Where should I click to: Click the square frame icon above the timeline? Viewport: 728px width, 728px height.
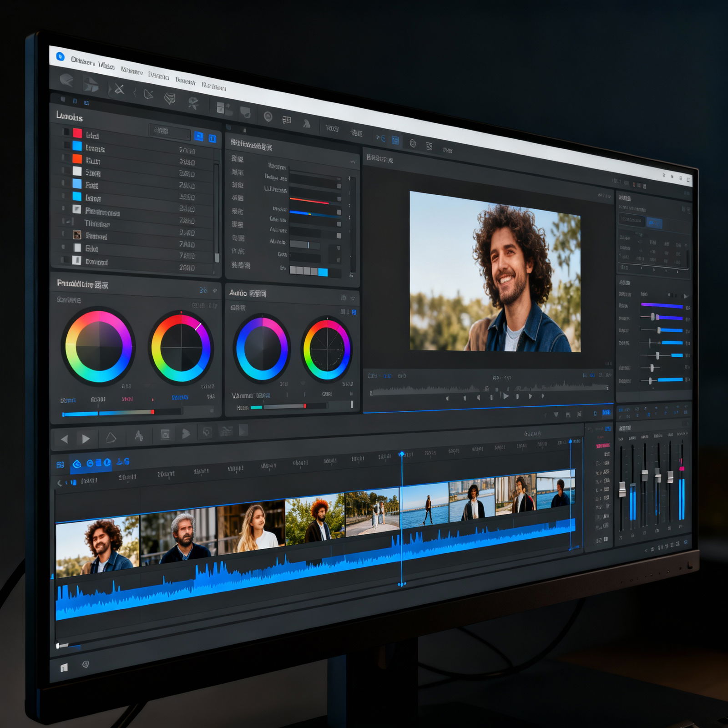[x=165, y=435]
